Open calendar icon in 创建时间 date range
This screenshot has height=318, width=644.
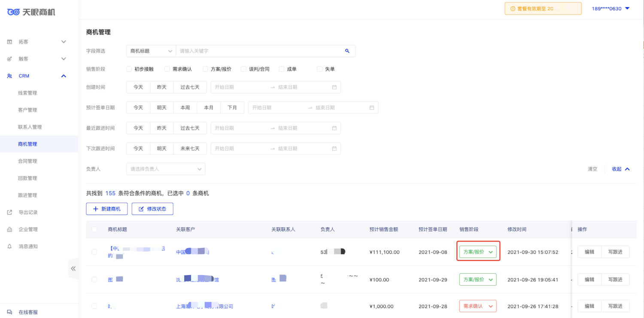point(334,87)
